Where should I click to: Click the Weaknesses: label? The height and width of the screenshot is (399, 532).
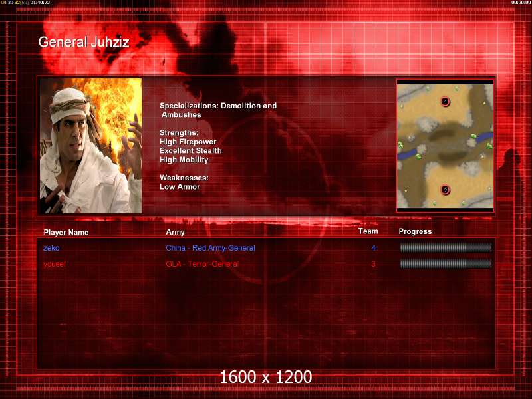[184, 178]
